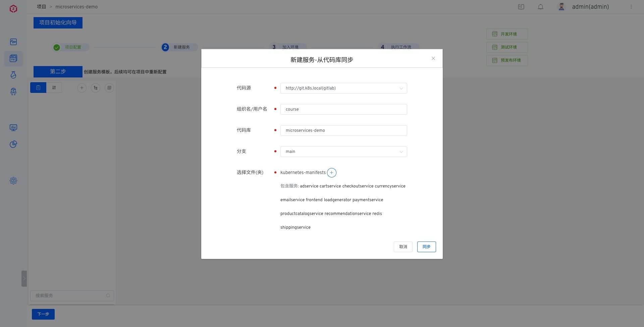This screenshot has width=644, height=327.
Task: Open the delivery center cube sidebar icon
Action: (13, 92)
